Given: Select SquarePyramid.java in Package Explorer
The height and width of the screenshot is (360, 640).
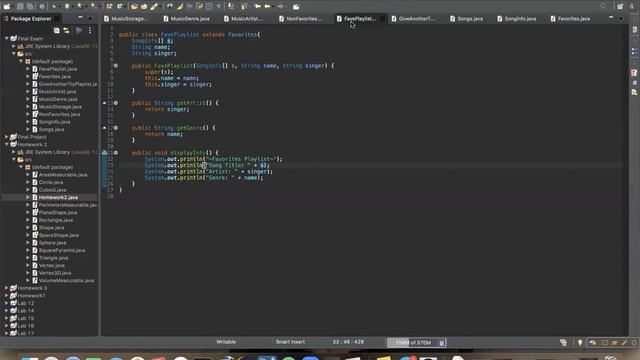Looking at the screenshot, I should pos(62,251).
